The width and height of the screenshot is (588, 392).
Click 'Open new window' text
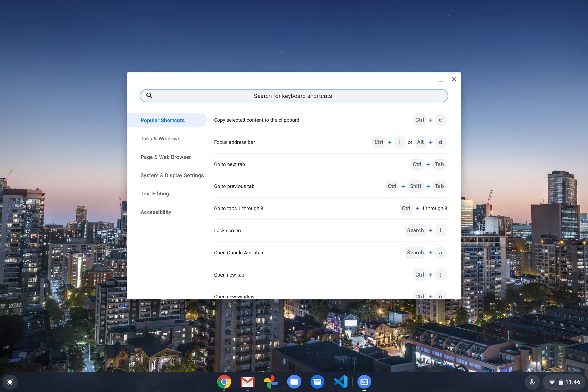(234, 296)
